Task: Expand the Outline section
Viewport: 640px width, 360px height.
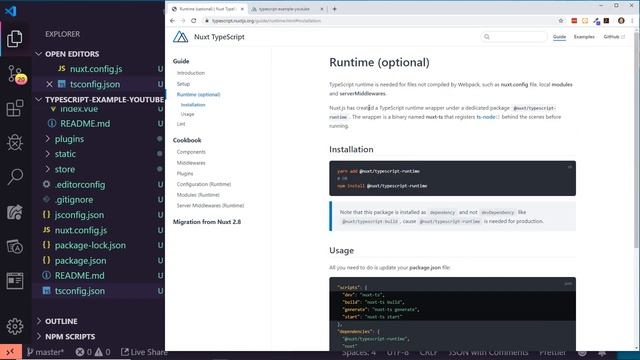Action: [x=61, y=321]
